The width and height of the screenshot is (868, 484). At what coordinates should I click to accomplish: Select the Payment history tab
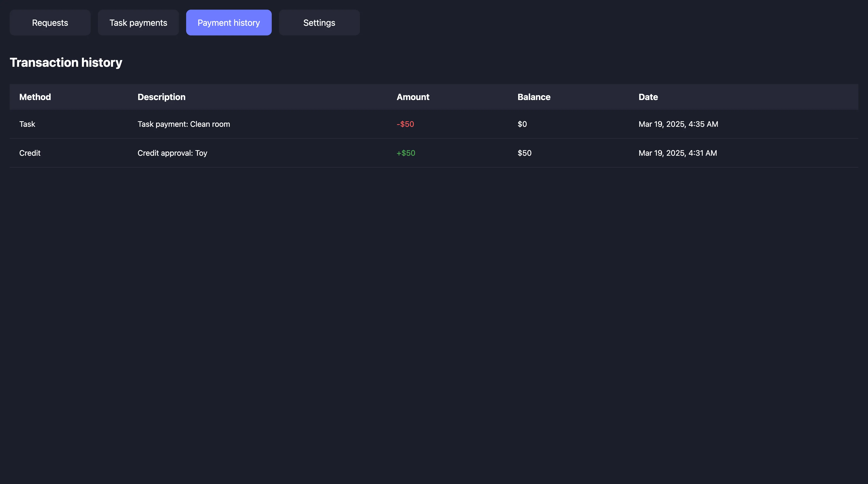point(229,23)
